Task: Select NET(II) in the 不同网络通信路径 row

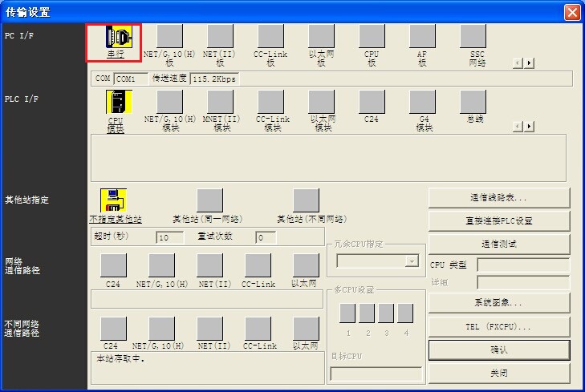Action: tap(209, 329)
